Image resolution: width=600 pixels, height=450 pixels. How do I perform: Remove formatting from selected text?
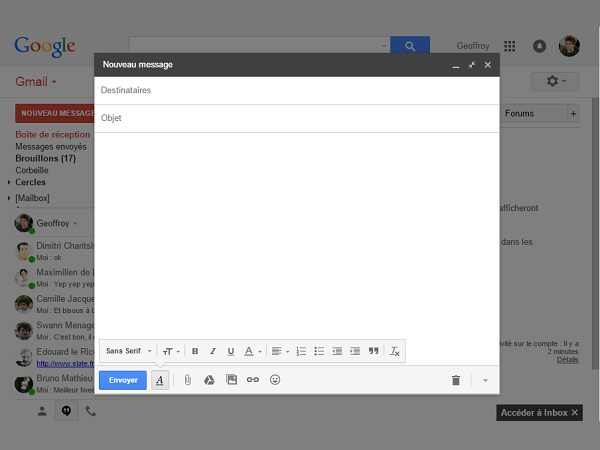(x=395, y=351)
